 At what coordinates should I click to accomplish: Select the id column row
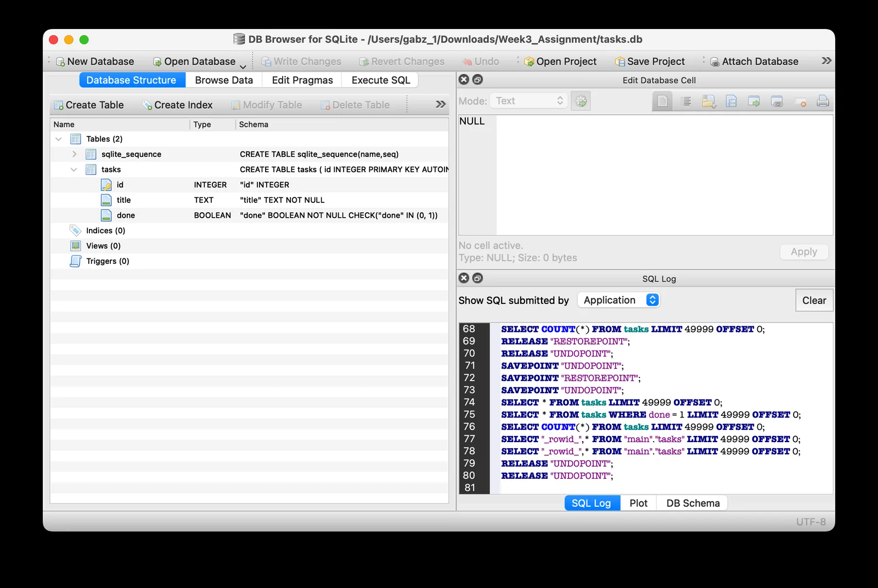(250, 185)
